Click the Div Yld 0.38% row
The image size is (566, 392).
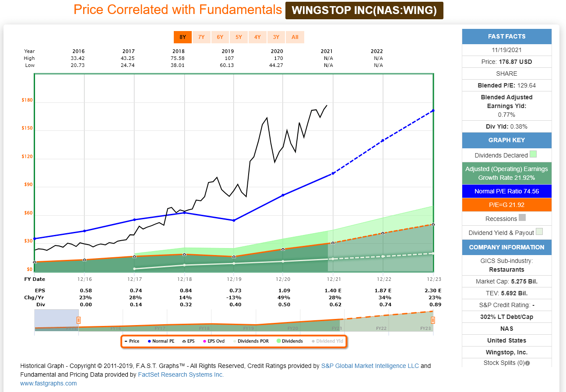(506, 126)
